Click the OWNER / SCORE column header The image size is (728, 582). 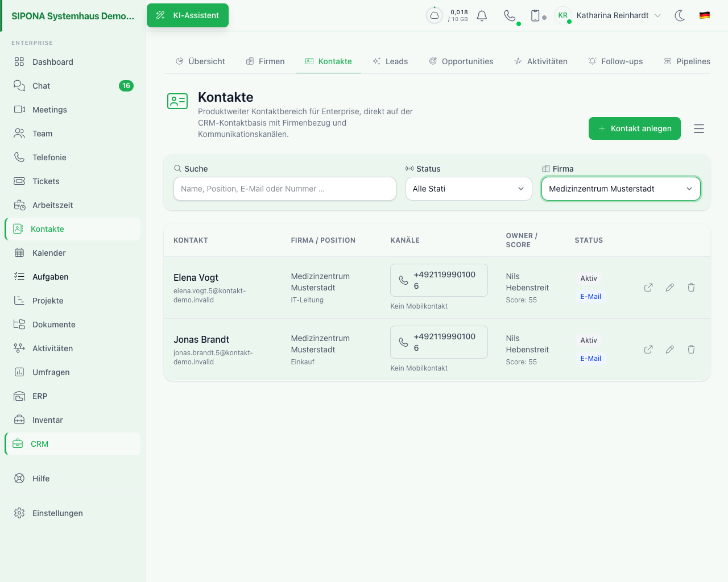click(522, 240)
